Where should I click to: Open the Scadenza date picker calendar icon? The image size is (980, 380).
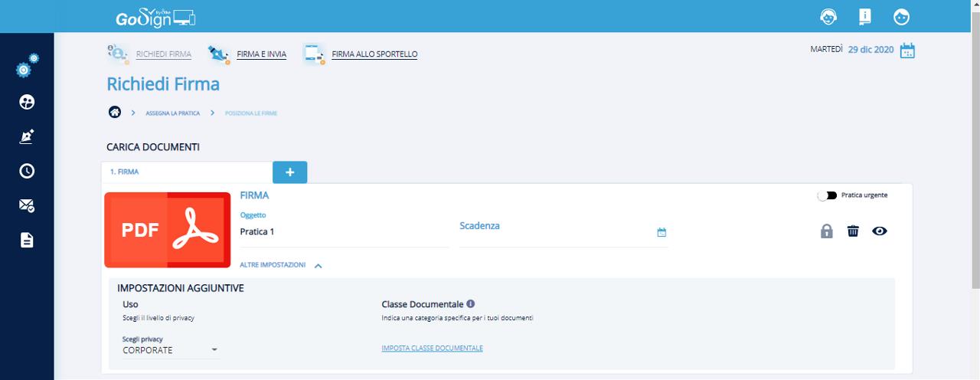point(661,232)
